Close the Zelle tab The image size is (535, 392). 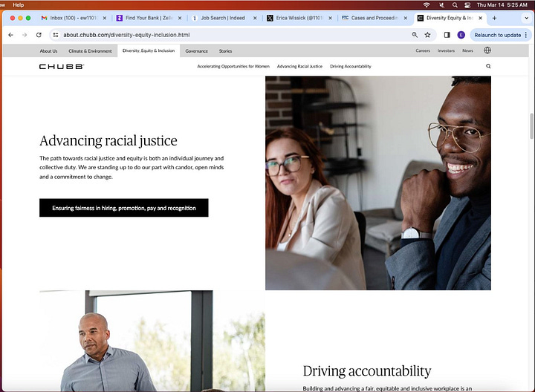pyautogui.click(x=180, y=18)
